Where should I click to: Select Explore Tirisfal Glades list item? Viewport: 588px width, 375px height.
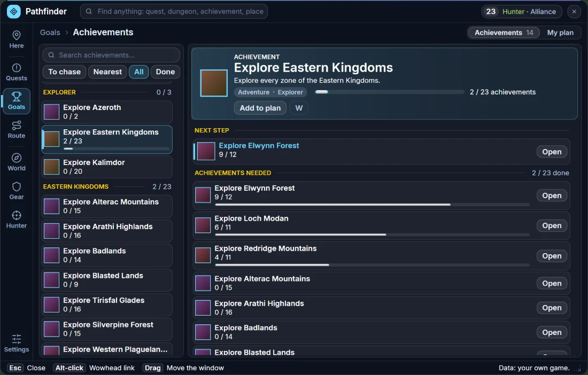tap(107, 304)
